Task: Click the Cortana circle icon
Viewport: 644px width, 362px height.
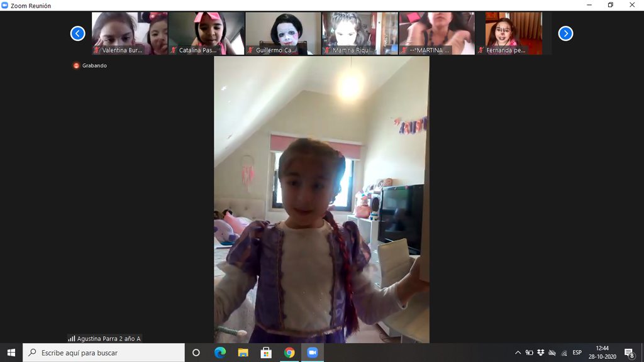Action: click(x=196, y=353)
